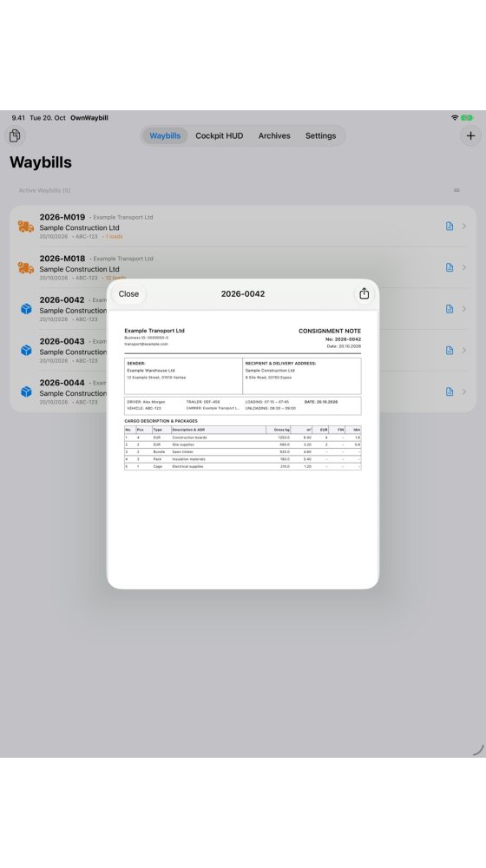Select waybill title 2026-0043 in list
486x868 pixels.
62,341
